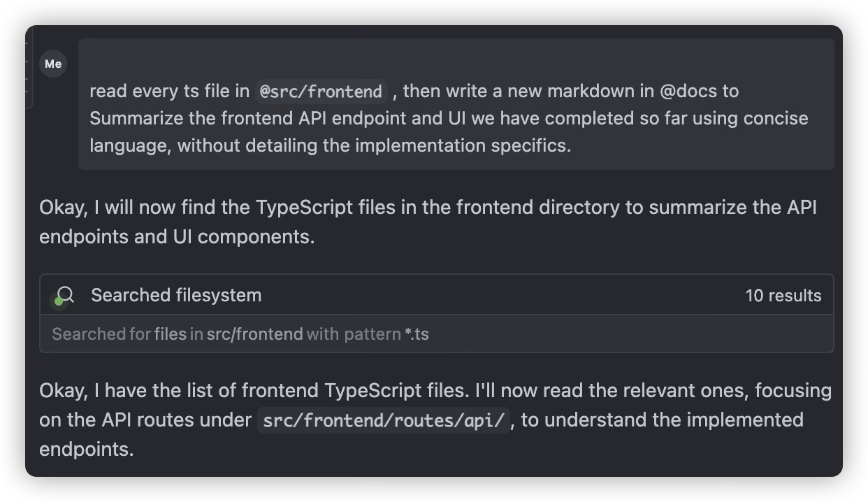Expand the "Searched filesystem" tool call header

point(437,295)
